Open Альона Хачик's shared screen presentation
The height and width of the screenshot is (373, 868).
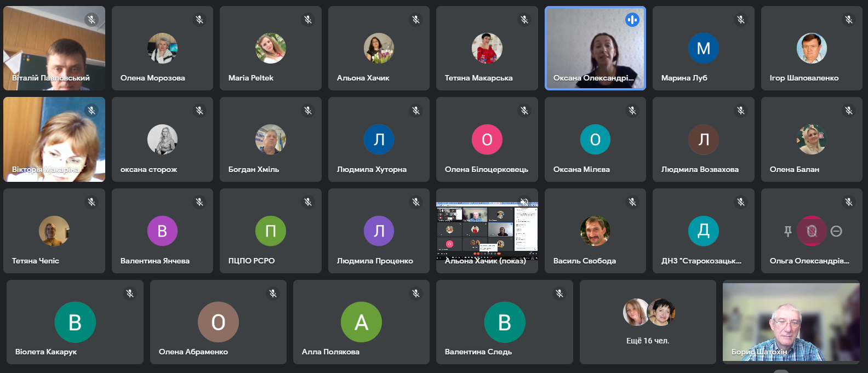point(487,230)
